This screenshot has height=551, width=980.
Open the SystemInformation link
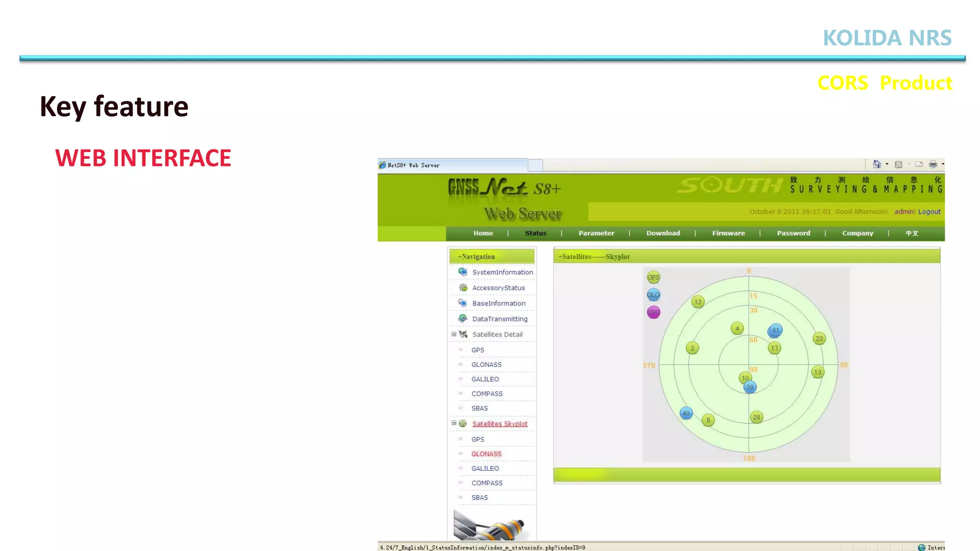pos(502,272)
